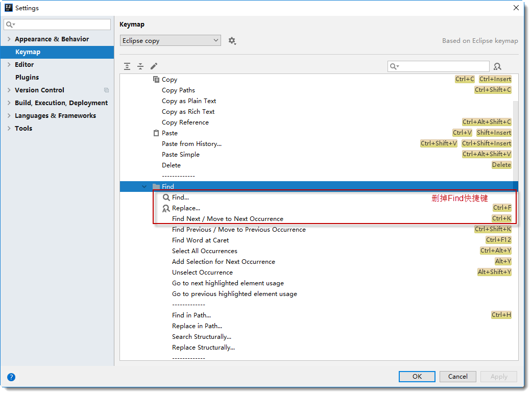This screenshot has height=395, width=532.
Task: Click the Ctrl+Alt+Y shortcut badge
Action: [495, 251]
